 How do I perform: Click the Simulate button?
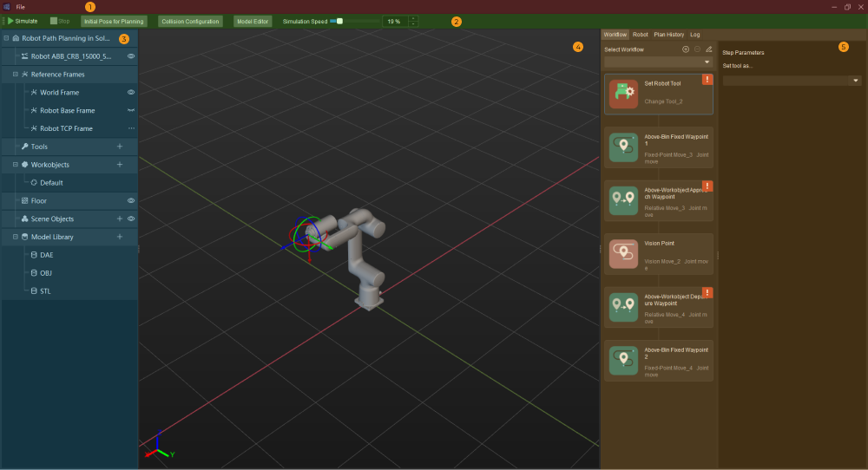(23, 21)
